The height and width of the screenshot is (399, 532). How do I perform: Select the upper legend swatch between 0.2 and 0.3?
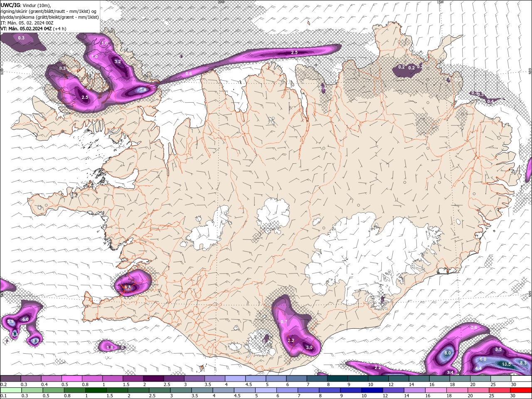(10, 379)
